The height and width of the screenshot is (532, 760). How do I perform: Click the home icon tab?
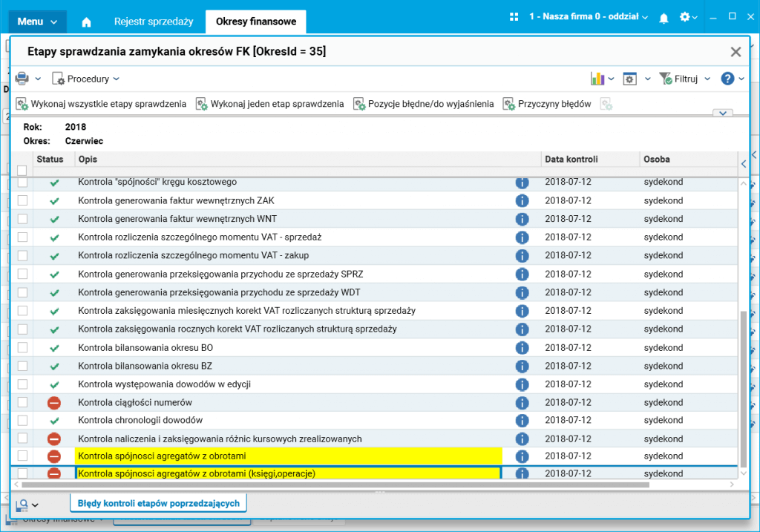[86, 22]
